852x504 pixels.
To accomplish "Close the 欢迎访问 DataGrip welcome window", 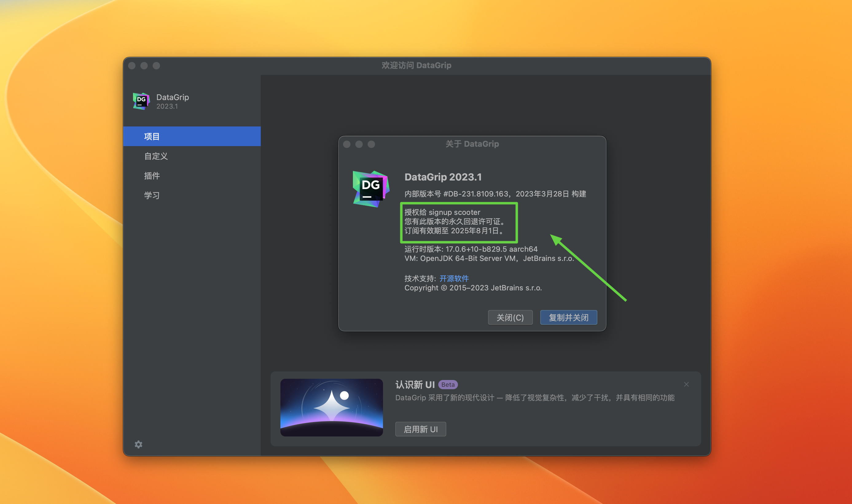I will point(132,66).
